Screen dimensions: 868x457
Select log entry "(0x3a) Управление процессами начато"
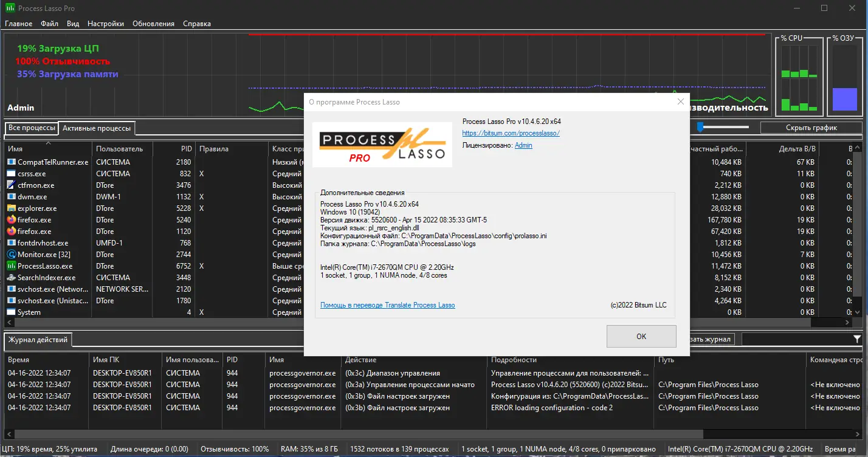tap(410, 385)
